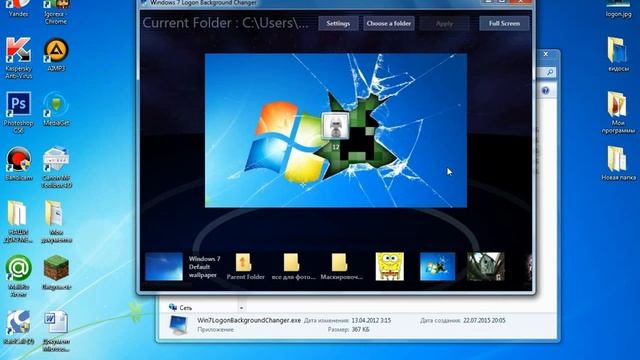Image resolution: width=640 pixels, height=360 pixels.
Task: Click the Explorer search magnifier icon
Action: tap(550, 72)
